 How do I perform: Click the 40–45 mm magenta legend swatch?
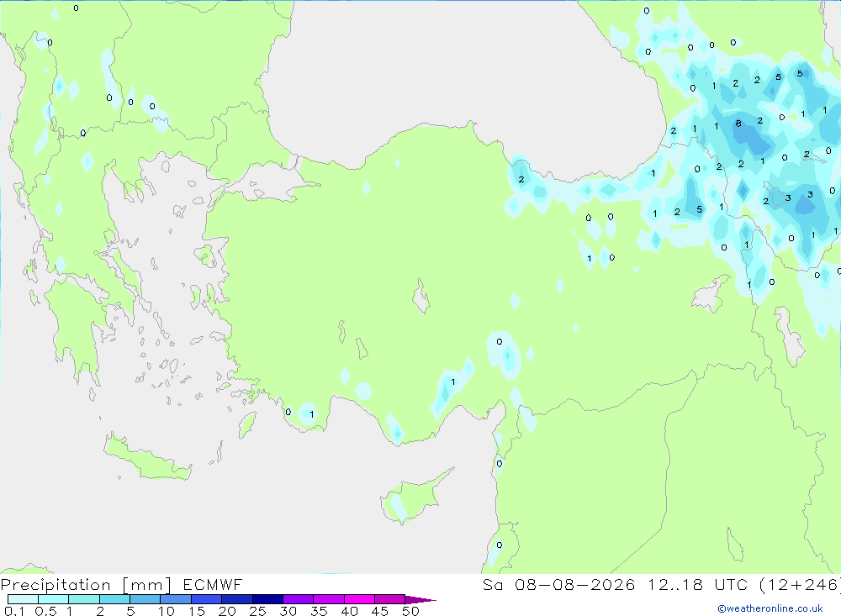pyautogui.click(x=359, y=599)
